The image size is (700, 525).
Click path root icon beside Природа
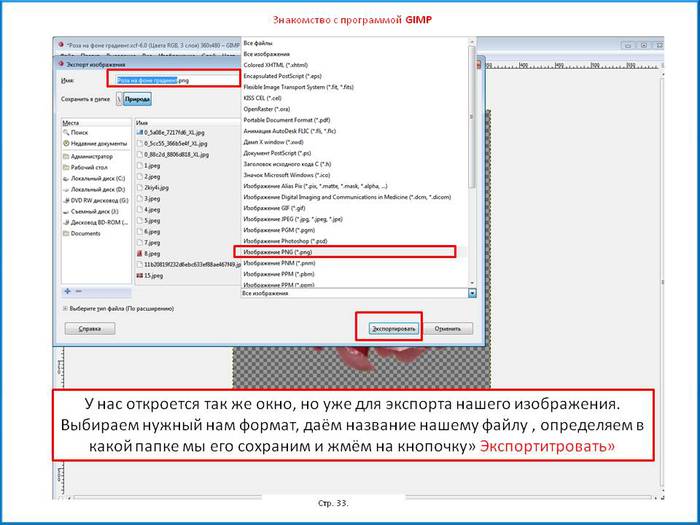pos(119,99)
